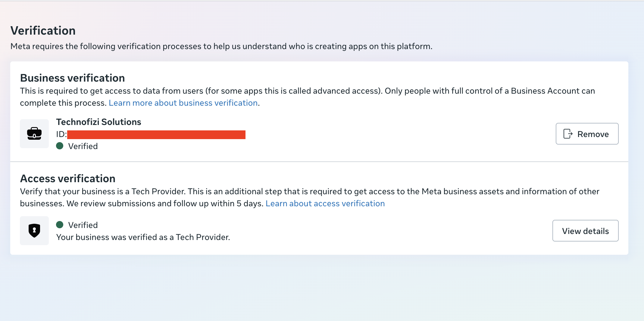Open View details for access verification
The height and width of the screenshot is (321, 644).
pyautogui.click(x=585, y=231)
